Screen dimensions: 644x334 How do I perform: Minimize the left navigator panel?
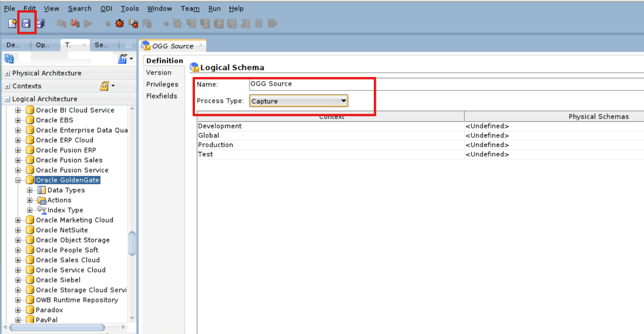(x=128, y=45)
